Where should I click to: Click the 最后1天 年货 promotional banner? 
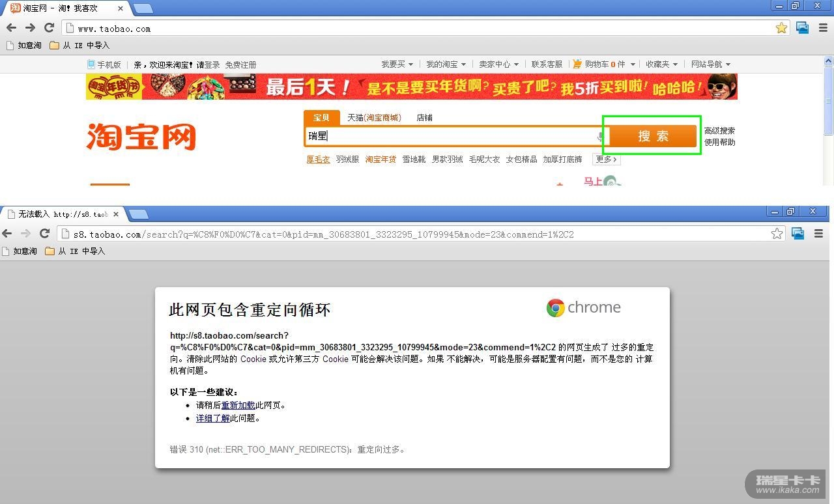412,87
